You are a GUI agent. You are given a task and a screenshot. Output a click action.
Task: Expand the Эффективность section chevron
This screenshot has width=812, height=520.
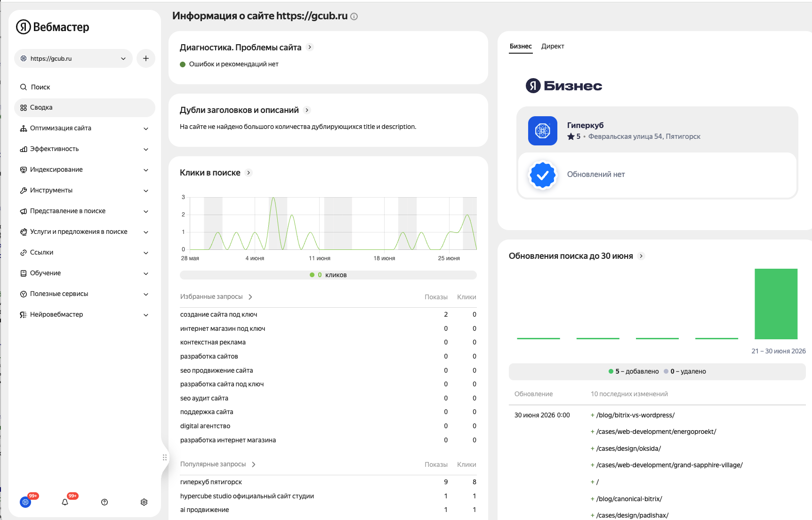(146, 149)
